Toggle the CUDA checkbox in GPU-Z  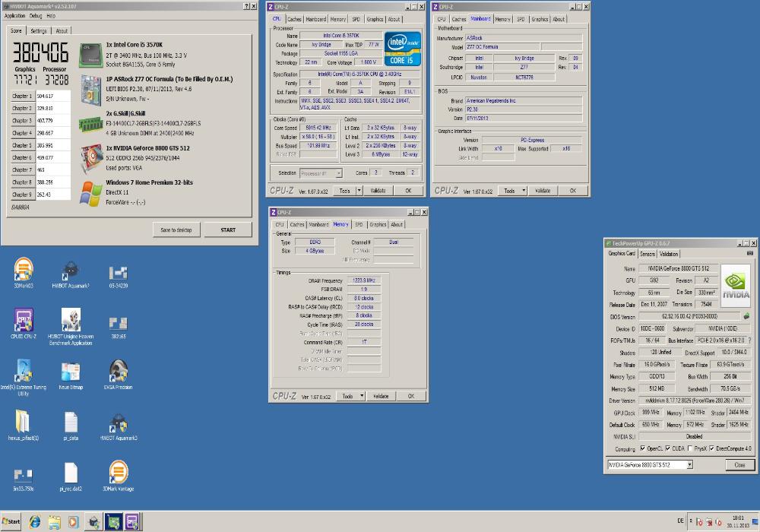[x=668, y=448]
